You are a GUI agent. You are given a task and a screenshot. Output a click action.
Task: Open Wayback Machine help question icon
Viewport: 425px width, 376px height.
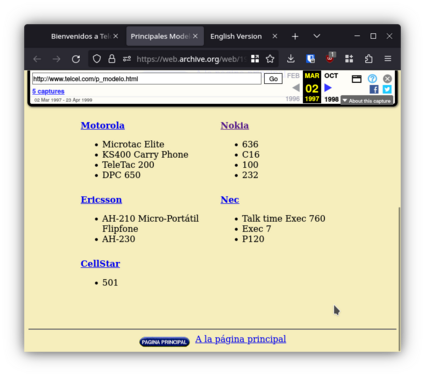coord(372,79)
